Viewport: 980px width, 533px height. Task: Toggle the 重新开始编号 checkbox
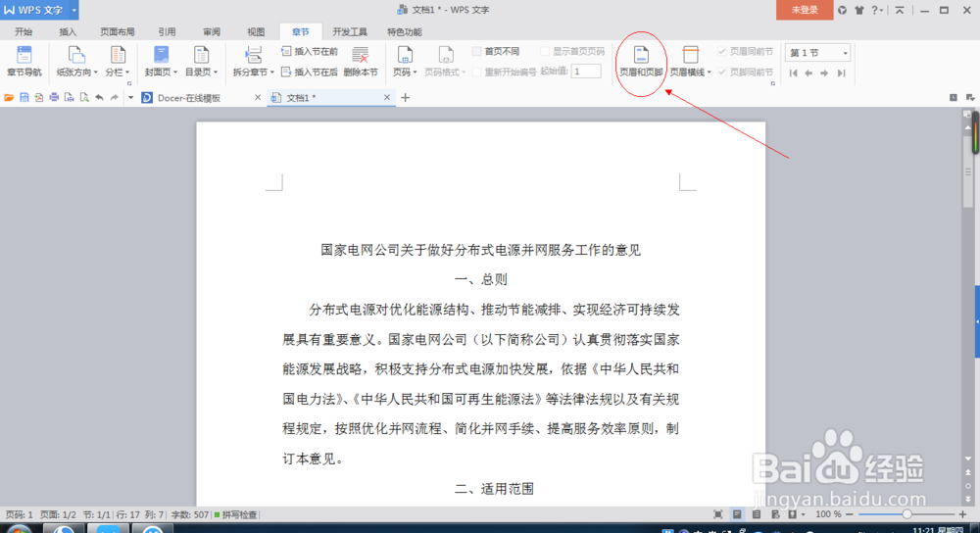coord(477,72)
